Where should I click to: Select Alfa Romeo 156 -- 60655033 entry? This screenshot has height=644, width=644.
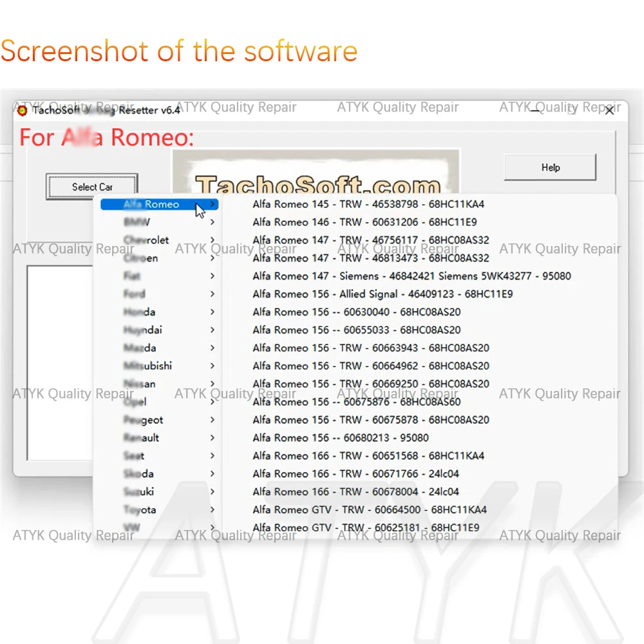(357, 330)
